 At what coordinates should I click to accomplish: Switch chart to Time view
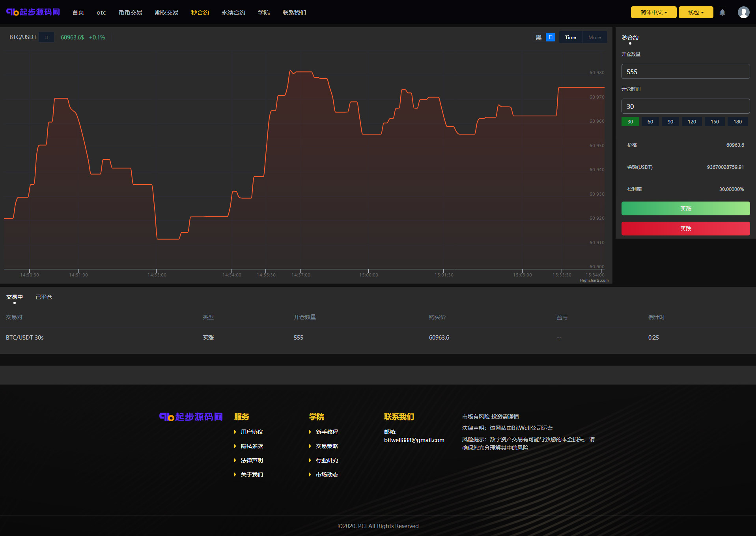570,37
